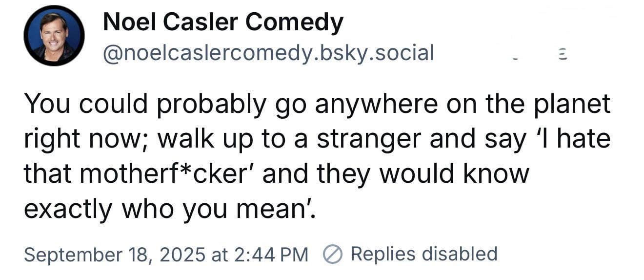This screenshot has height=280, width=644.
Task: Click the last line exactly who you mean
Action: [170, 210]
